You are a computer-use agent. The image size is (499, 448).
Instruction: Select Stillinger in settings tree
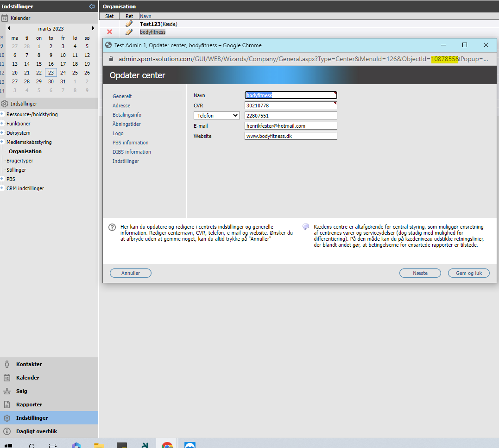(x=16, y=170)
